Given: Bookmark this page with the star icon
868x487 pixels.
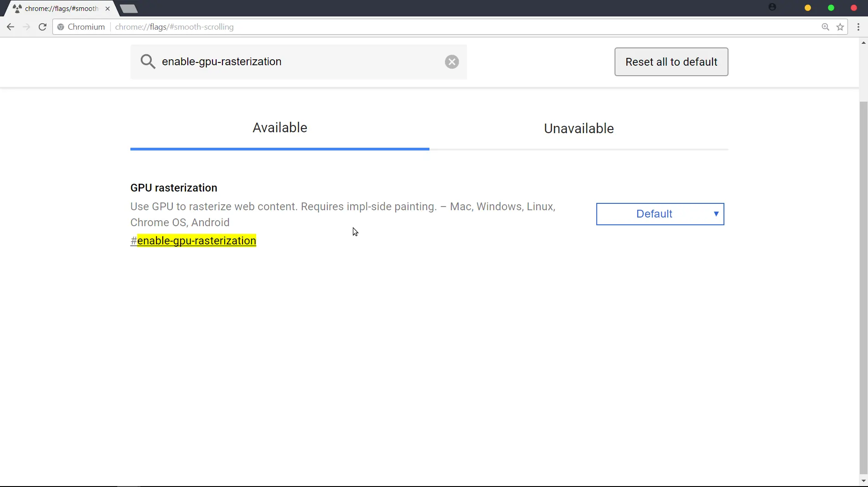Looking at the screenshot, I should pyautogui.click(x=840, y=27).
